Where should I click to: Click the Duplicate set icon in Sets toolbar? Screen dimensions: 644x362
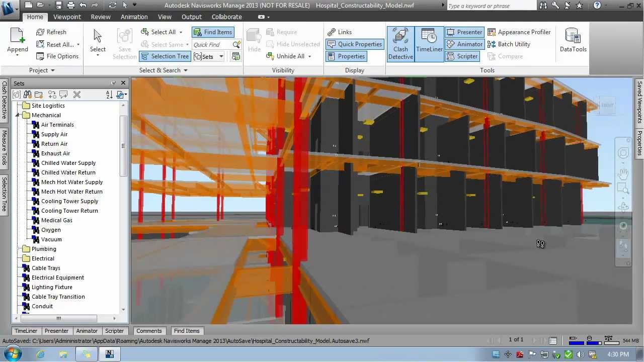(x=52, y=95)
